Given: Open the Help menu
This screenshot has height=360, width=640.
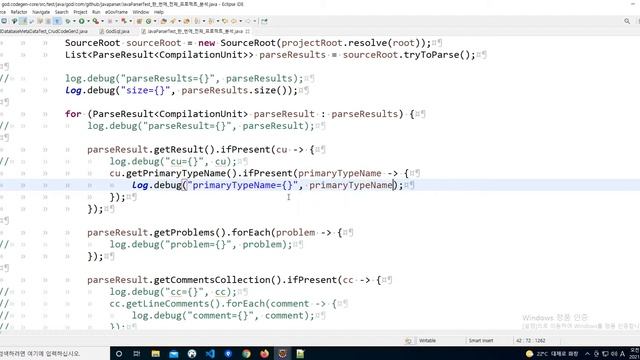Looking at the screenshot, I should (x=159, y=12).
